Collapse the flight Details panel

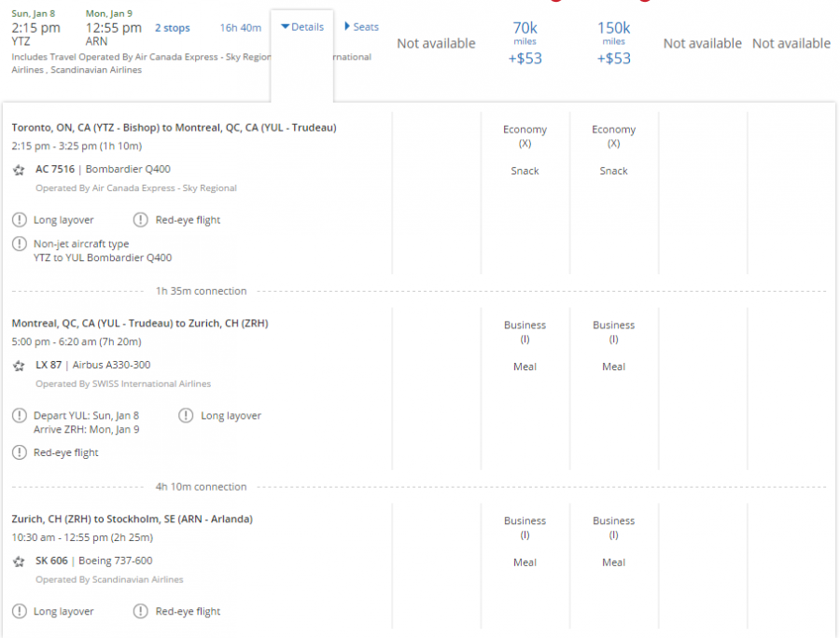301,27
